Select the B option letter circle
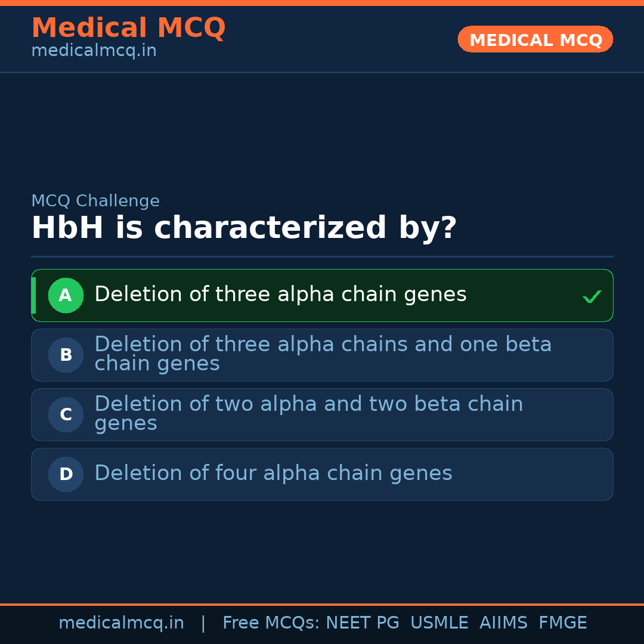644x644 pixels. 66,355
